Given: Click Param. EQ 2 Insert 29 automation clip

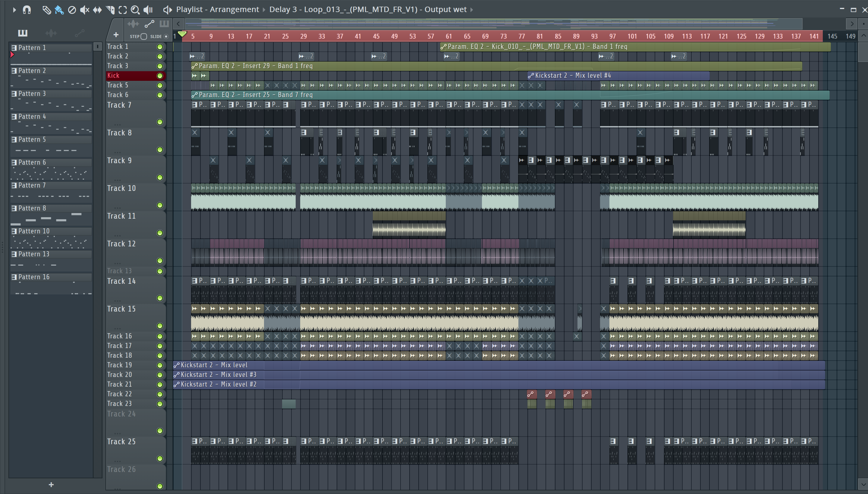Looking at the screenshot, I should [x=496, y=66].
